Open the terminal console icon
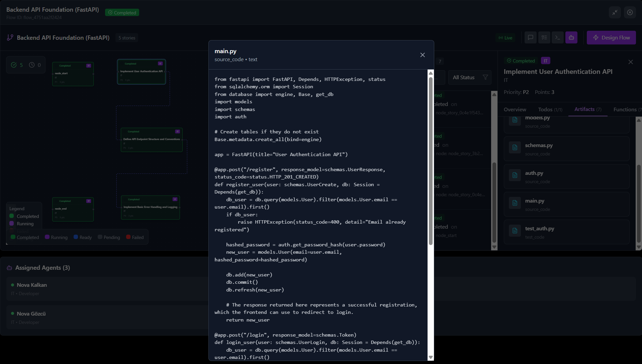 pos(558,38)
